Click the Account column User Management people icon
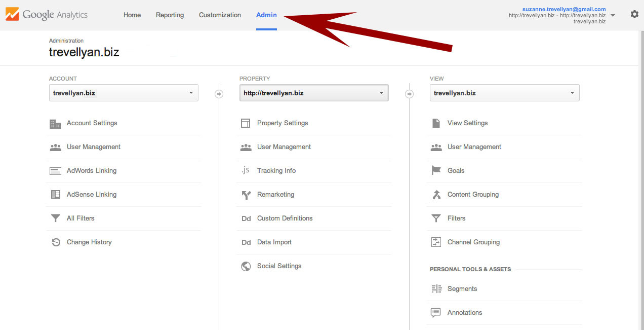This screenshot has height=330, width=644. (55, 148)
